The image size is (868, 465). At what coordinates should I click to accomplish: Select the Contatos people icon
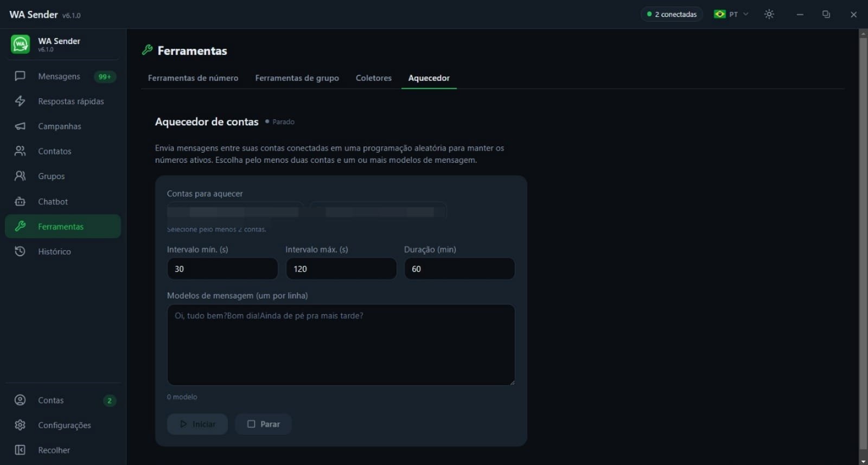click(x=20, y=151)
